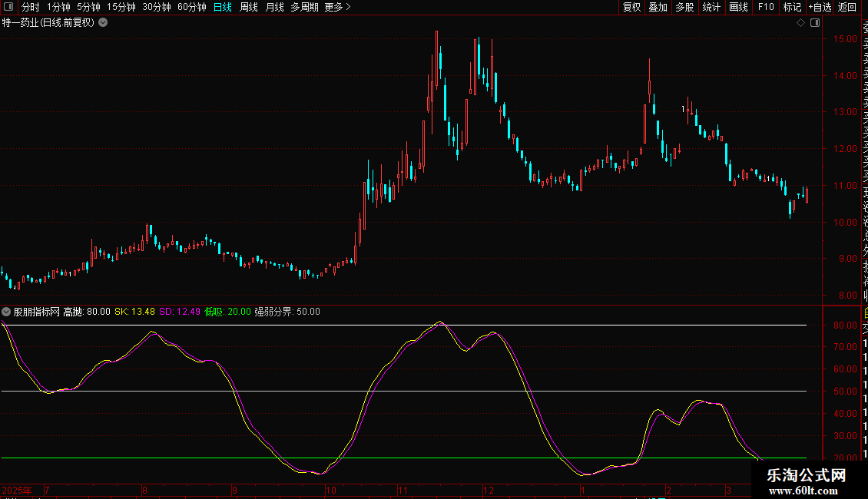Click the 2025年 label on time axis
The width and height of the screenshot is (868, 499).
tap(17, 490)
